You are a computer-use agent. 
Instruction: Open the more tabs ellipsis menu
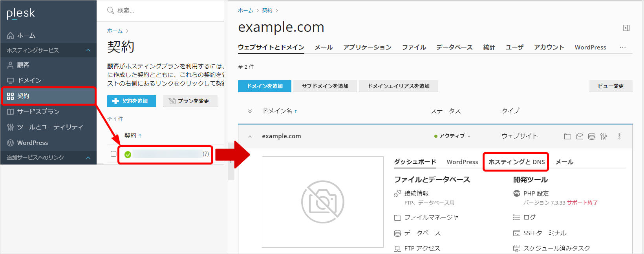(x=623, y=47)
